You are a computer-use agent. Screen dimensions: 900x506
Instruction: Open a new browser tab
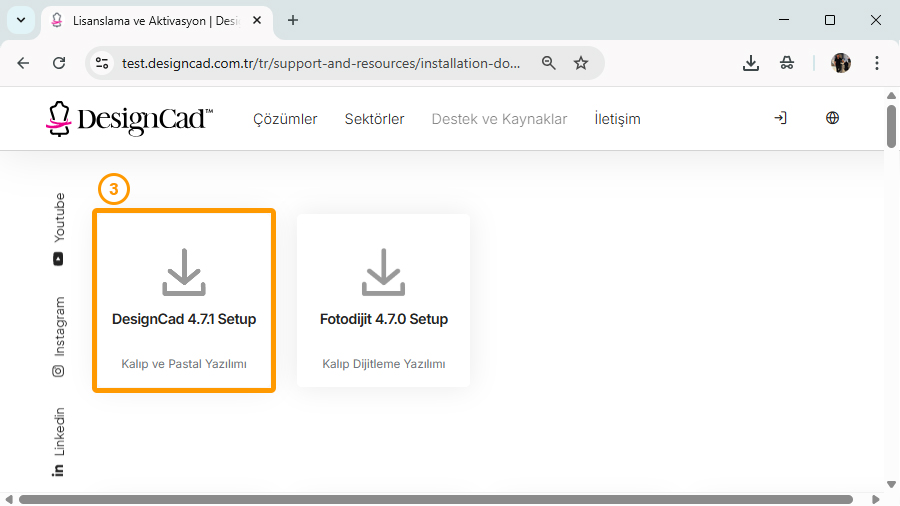(293, 20)
